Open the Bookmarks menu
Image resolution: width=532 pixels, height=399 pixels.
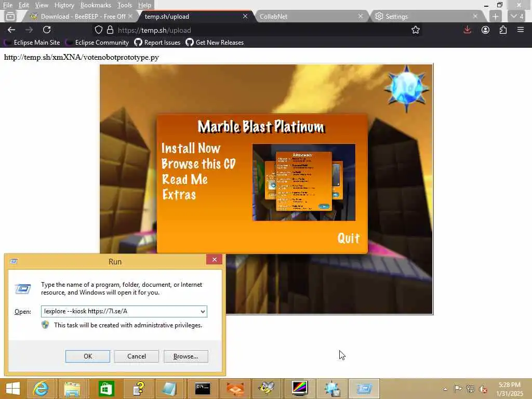coord(96,5)
